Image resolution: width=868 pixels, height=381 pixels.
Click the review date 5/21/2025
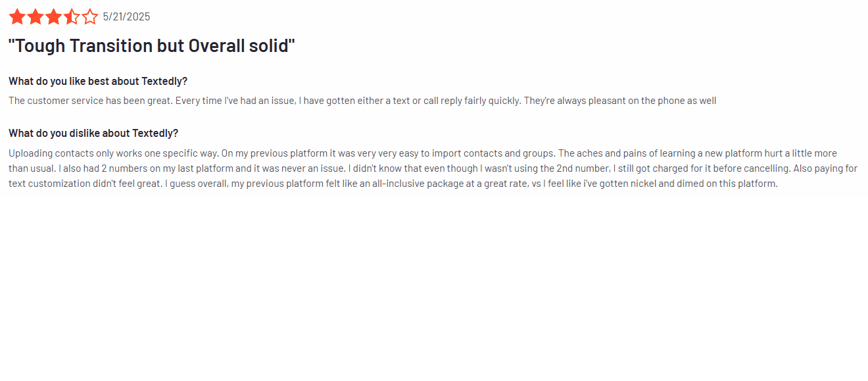coord(126,17)
